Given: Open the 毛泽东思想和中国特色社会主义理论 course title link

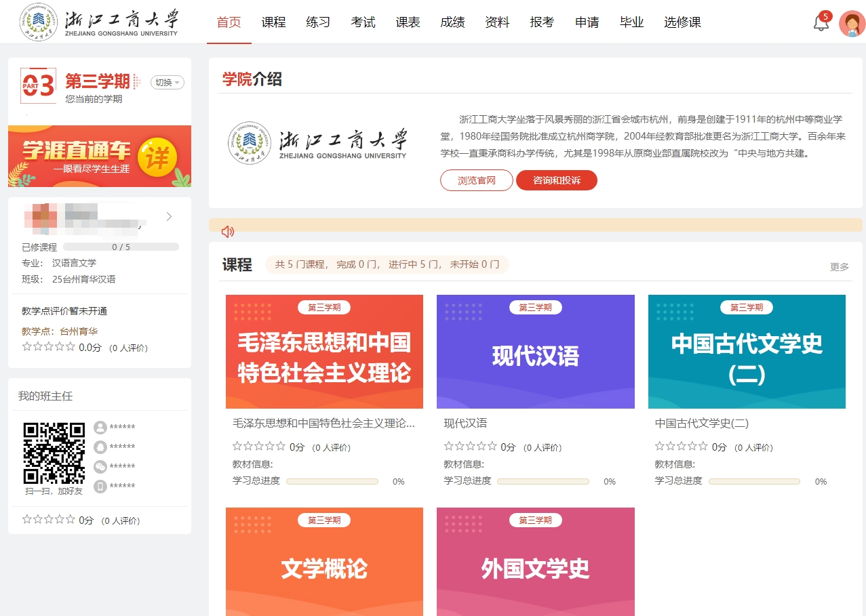Looking at the screenshot, I should [323, 424].
